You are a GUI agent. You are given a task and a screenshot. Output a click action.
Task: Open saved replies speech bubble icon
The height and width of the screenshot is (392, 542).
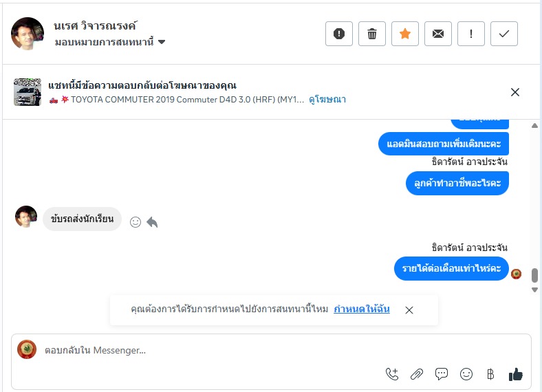(x=442, y=374)
